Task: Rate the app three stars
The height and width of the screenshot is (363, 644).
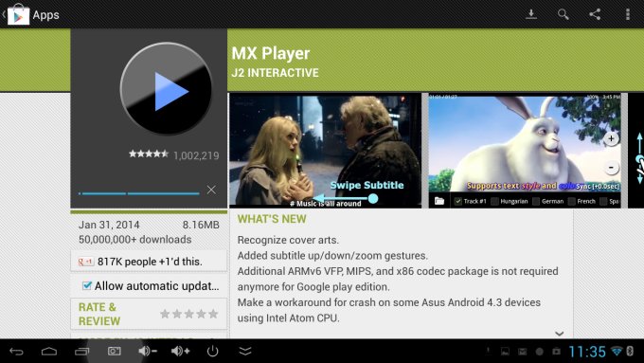Action: tap(188, 314)
